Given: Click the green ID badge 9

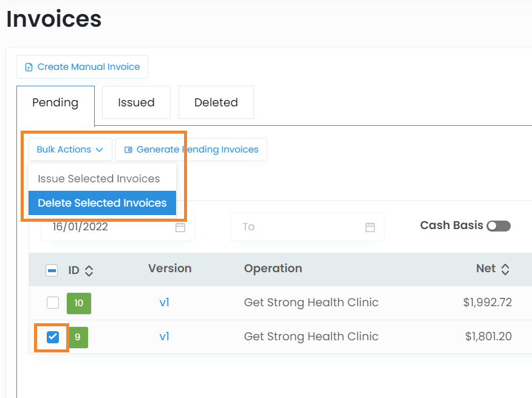Looking at the screenshot, I should tap(77, 337).
